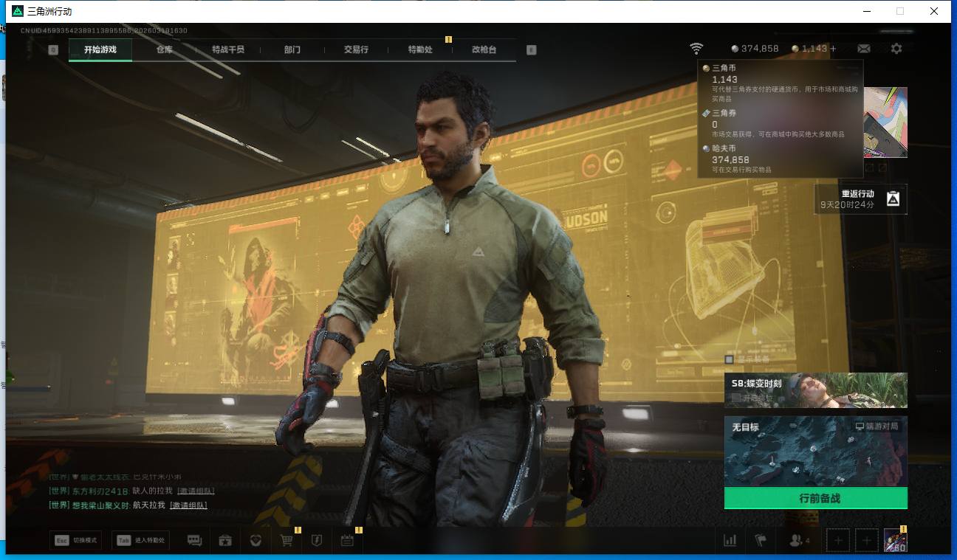Click 邀请组队 link in 想我梁山聚义时 message
The height and width of the screenshot is (560, 957).
click(188, 505)
